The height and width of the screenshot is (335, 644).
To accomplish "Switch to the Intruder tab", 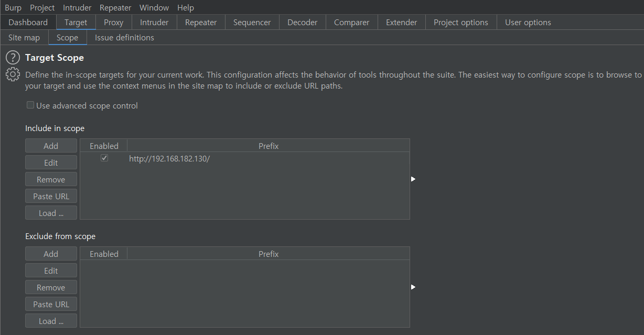I will 154,23.
